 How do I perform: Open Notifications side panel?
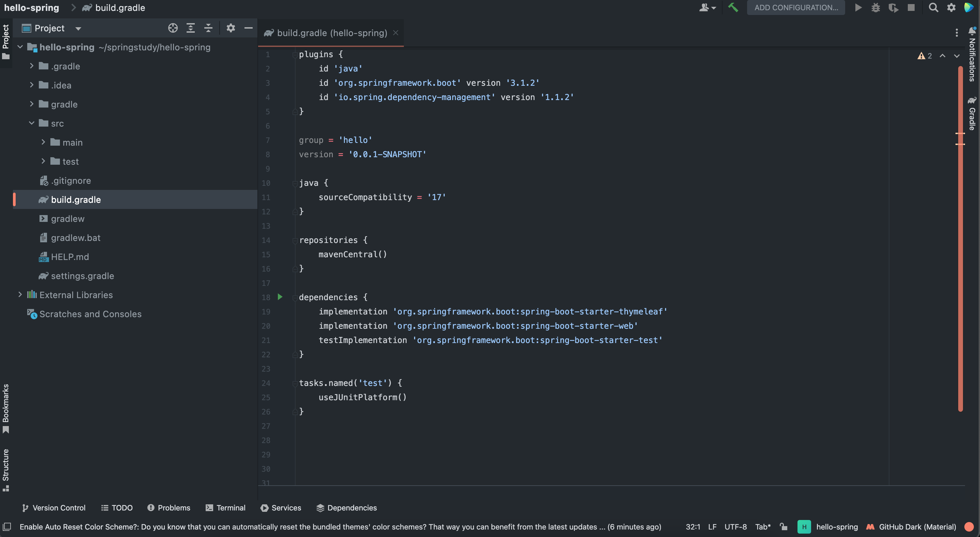[x=972, y=54]
